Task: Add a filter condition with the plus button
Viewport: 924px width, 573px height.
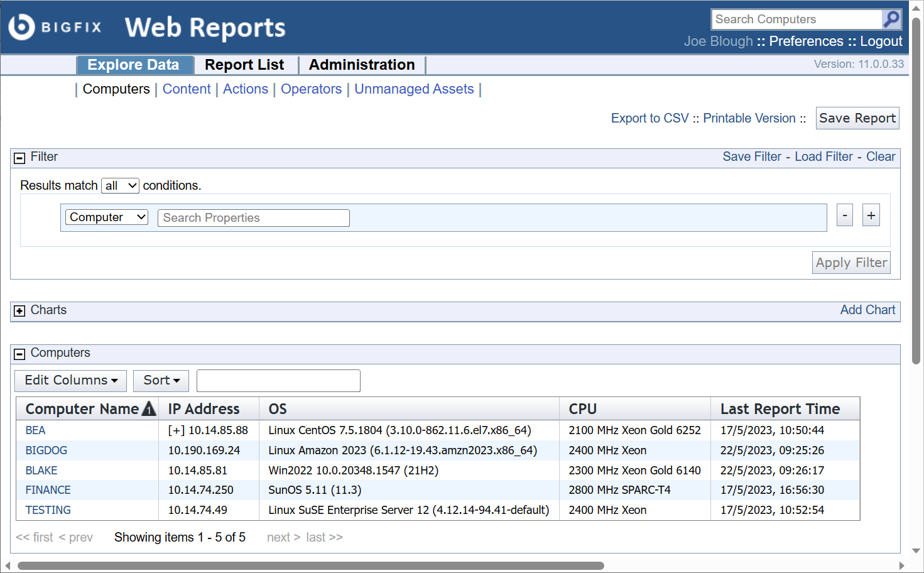Action: [x=871, y=215]
